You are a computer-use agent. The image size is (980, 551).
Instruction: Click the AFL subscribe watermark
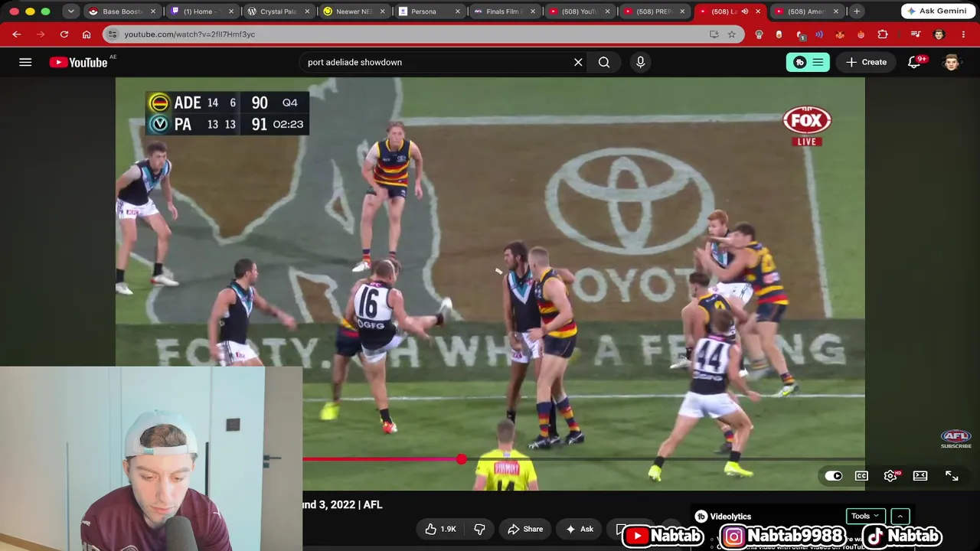pos(955,439)
